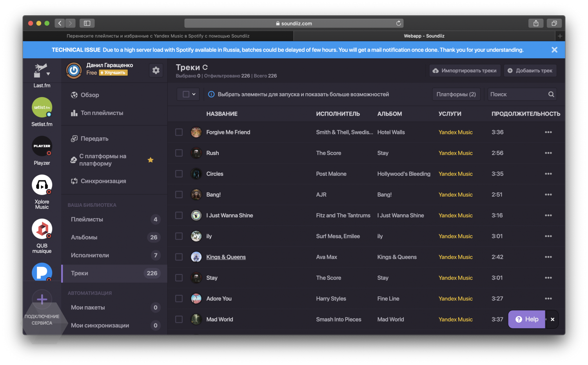Select the Kings & Queens checkbox

(179, 257)
